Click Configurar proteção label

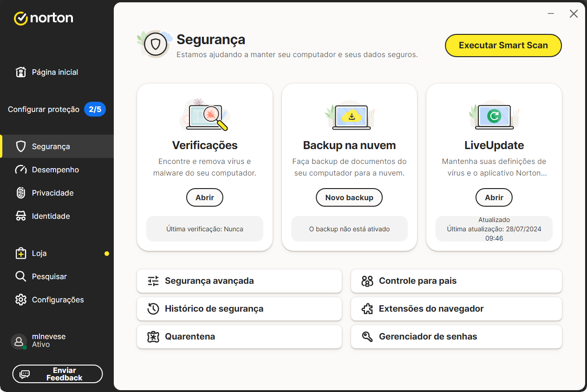pos(44,110)
